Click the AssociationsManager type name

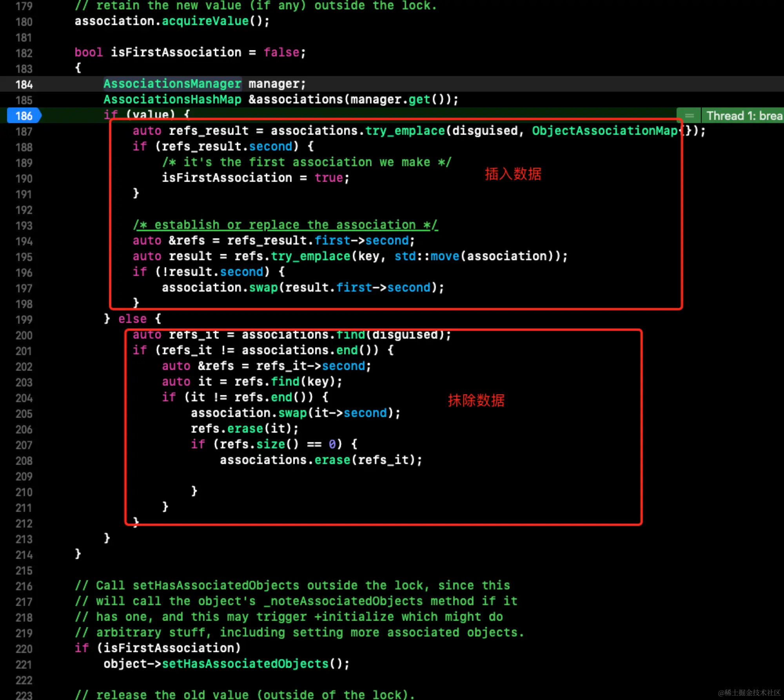pyautogui.click(x=172, y=83)
